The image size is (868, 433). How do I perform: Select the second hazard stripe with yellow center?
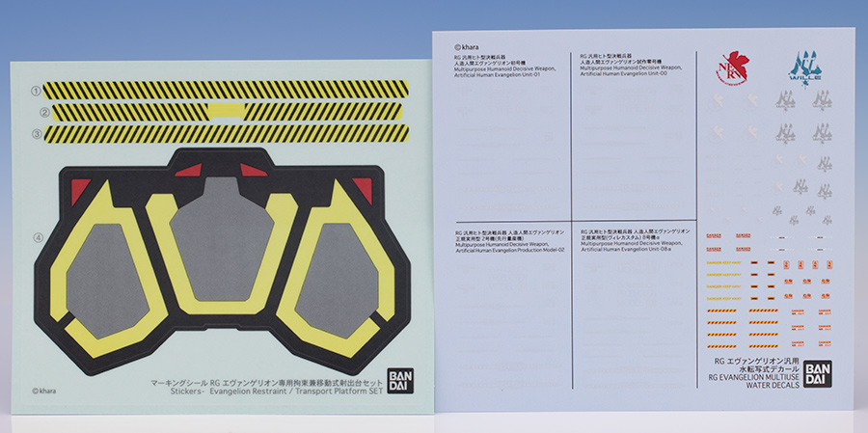click(227, 112)
